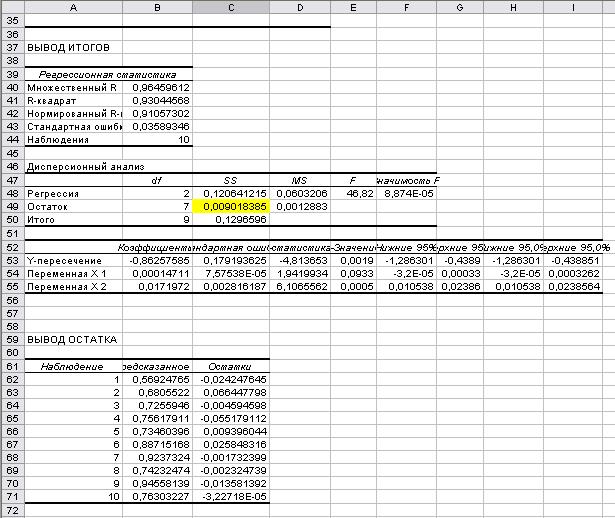Select the MS value 0,0012883

pyautogui.click(x=300, y=207)
